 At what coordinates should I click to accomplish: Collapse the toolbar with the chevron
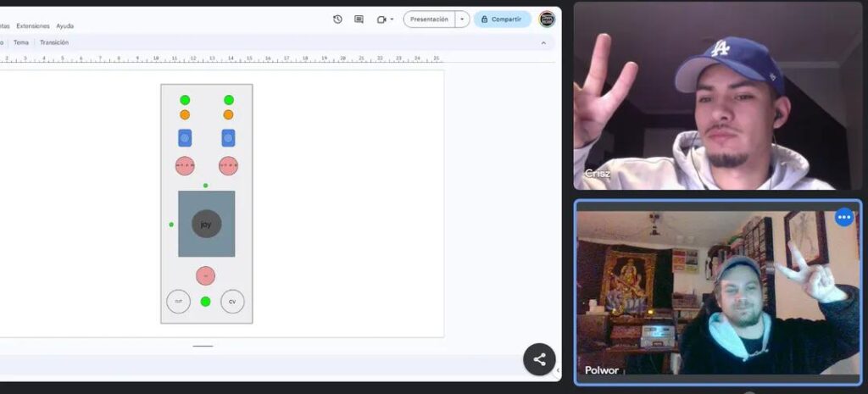[543, 42]
